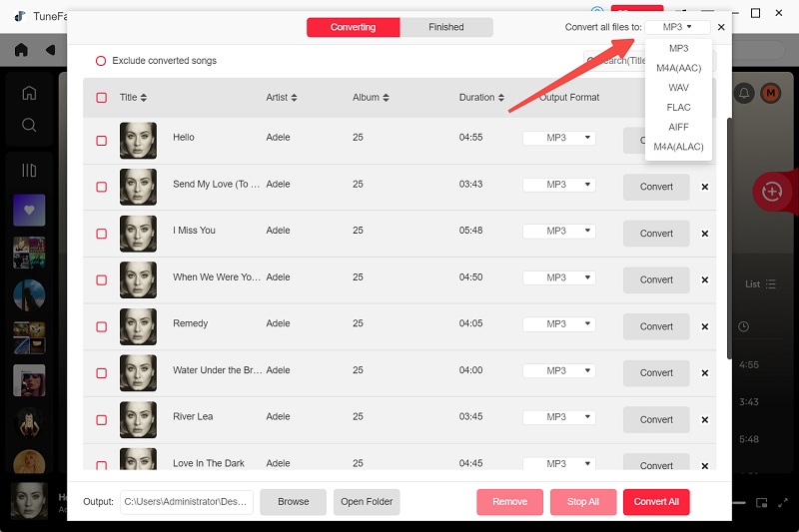This screenshot has height=532, width=799.
Task: Check the select-all checkbox in header
Action: click(x=101, y=98)
